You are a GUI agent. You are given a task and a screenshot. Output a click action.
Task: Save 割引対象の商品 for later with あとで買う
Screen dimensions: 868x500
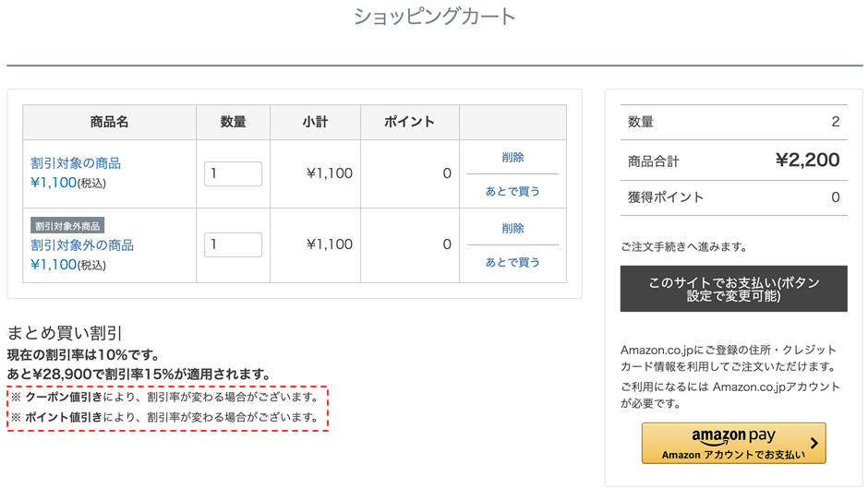click(512, 191)
